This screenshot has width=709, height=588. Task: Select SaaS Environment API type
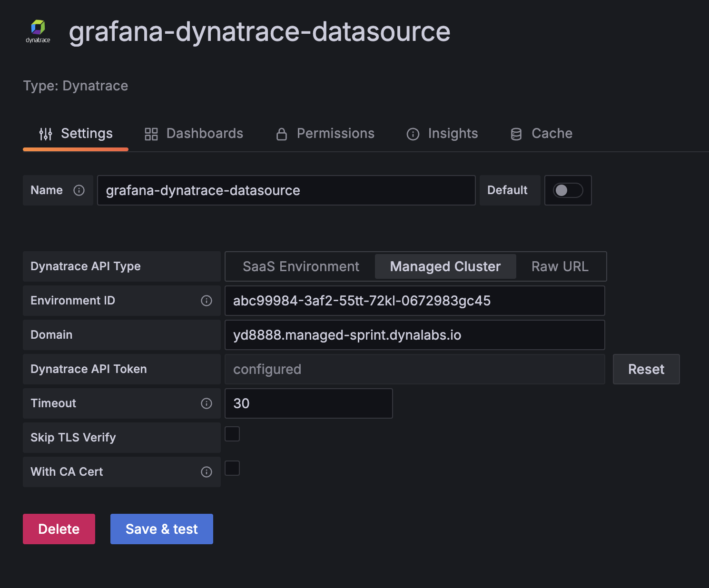(x=301, y=266)
